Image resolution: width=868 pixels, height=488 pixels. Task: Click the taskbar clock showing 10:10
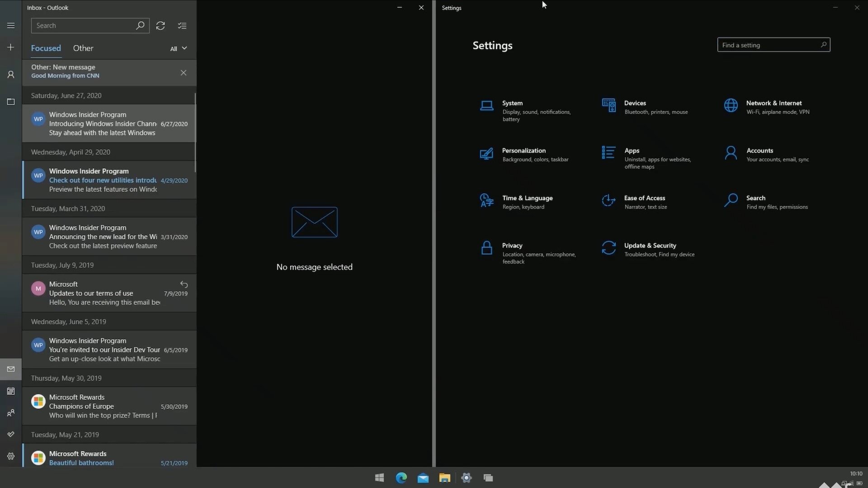856,474
